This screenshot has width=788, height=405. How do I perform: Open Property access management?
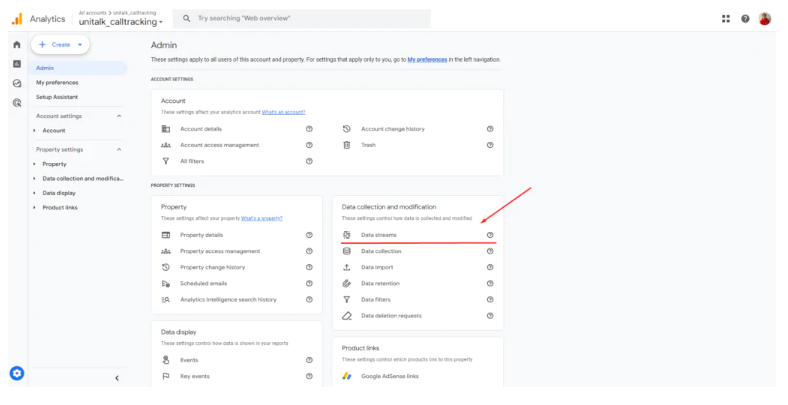click(219, 251)
